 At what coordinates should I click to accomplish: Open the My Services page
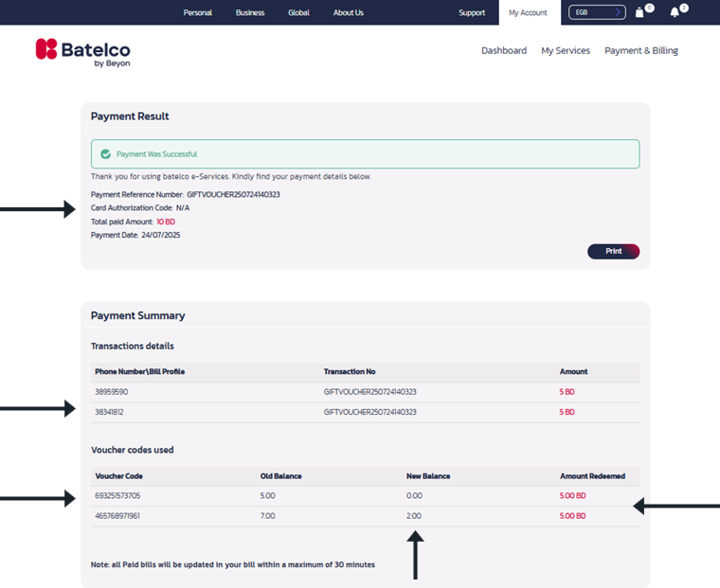point(566,50)
